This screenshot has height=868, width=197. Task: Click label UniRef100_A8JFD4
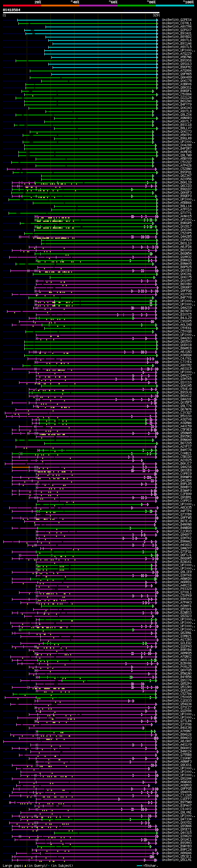click(177, 247)
